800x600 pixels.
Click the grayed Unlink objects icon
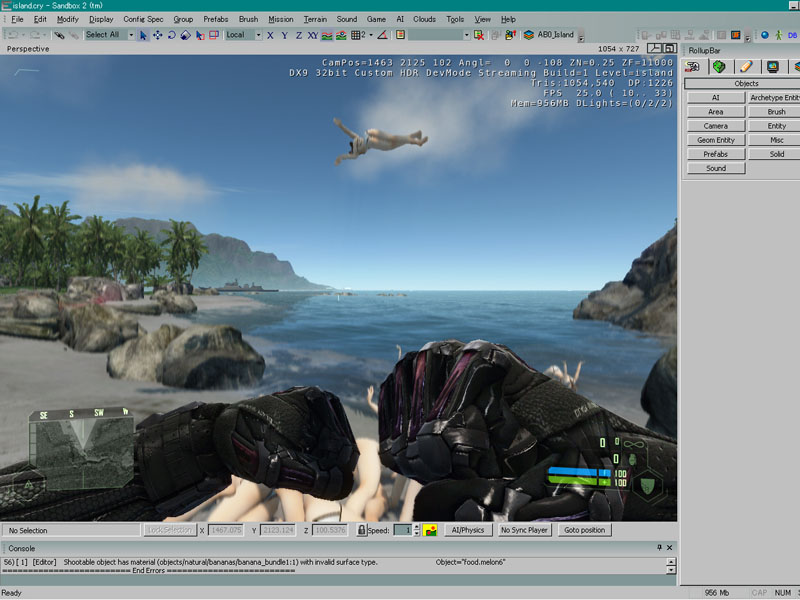74,35
